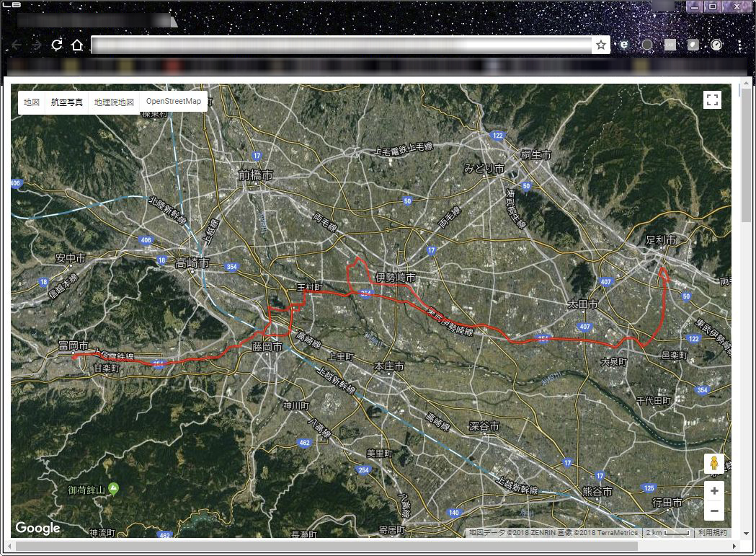
Task: Click the dark circle extension icon
Action: tap(647, 45)
